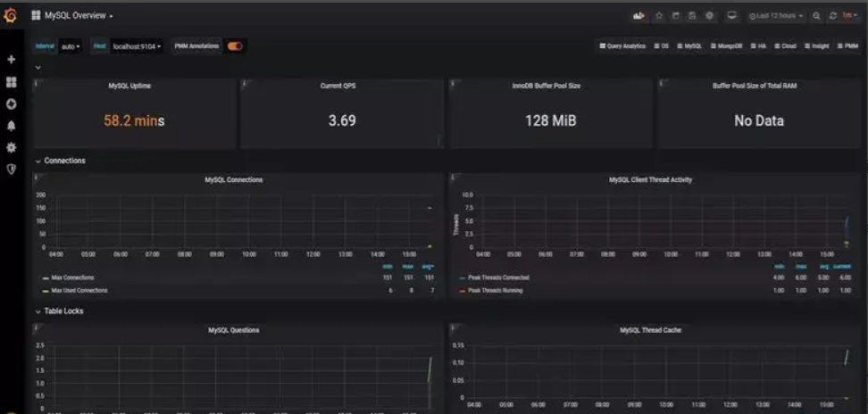868x414 pixels.
Task: Open the Server Admin shield icon
Action: click(11, 170)
